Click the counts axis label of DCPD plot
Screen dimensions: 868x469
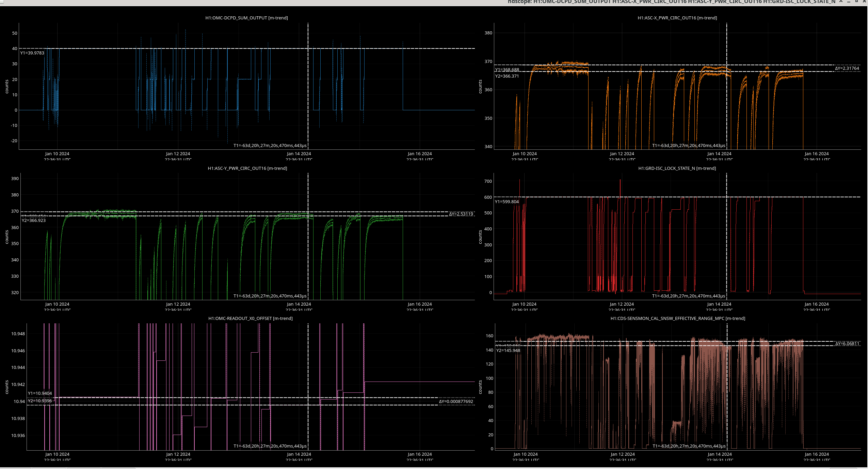(x=6, y=86)
